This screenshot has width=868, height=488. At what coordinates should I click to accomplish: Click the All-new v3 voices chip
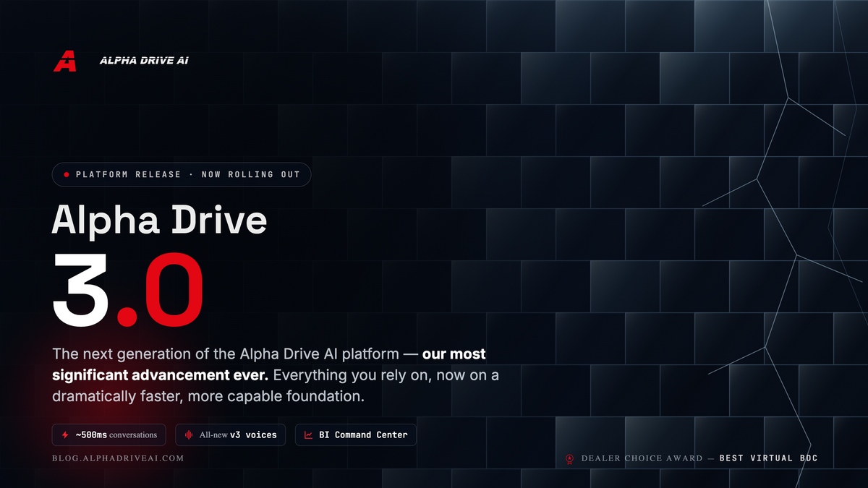point(231,435)
